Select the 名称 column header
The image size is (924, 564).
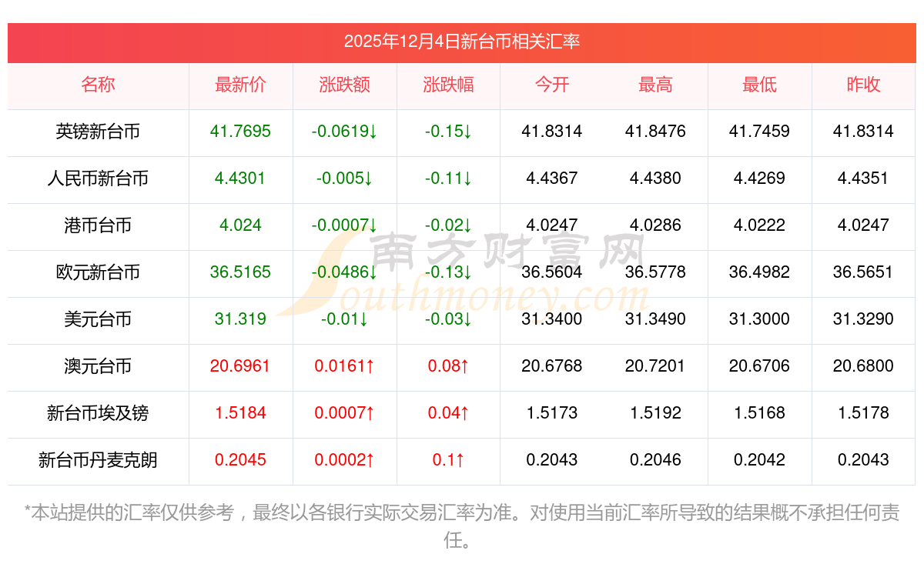(98, 85)
